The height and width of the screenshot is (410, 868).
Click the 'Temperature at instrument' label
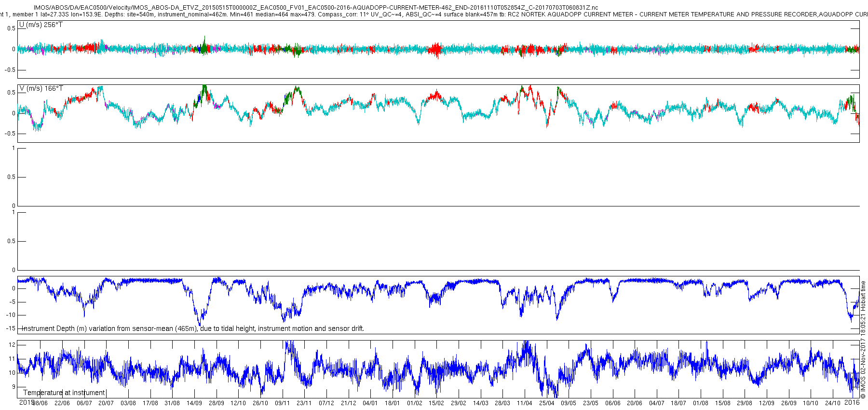(x=64, y=393)
